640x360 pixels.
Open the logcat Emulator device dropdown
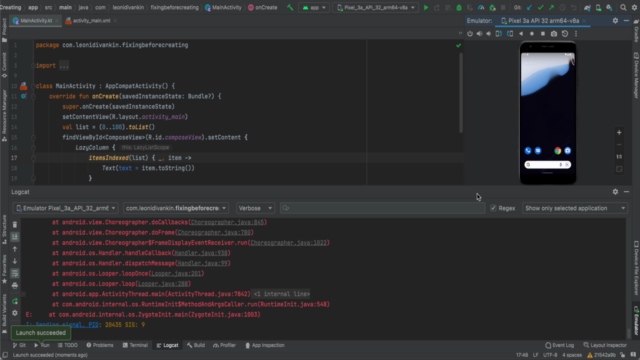pyautogui.click(x=65, y=208)
